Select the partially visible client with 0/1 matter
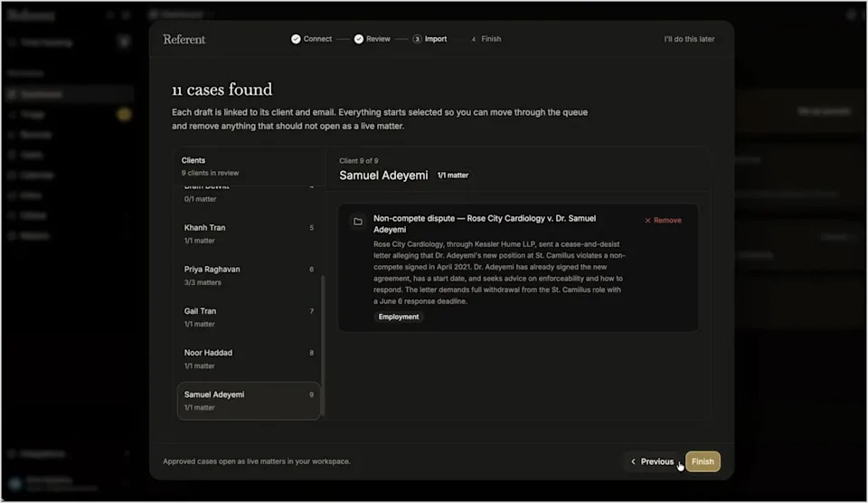Screen dimensions: 868x503 [x=249, y=195]
